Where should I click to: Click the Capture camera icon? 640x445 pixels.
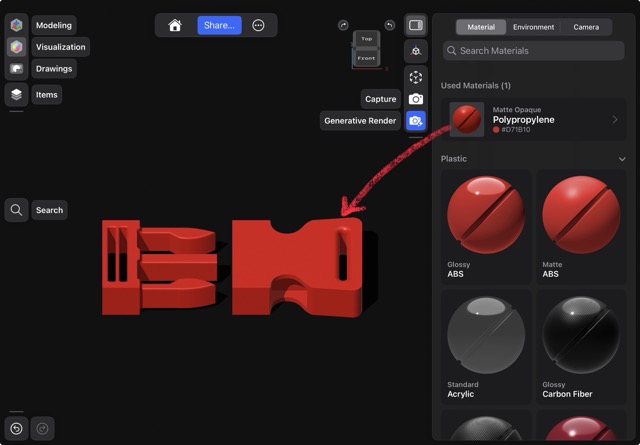click(x=416, y=99)
